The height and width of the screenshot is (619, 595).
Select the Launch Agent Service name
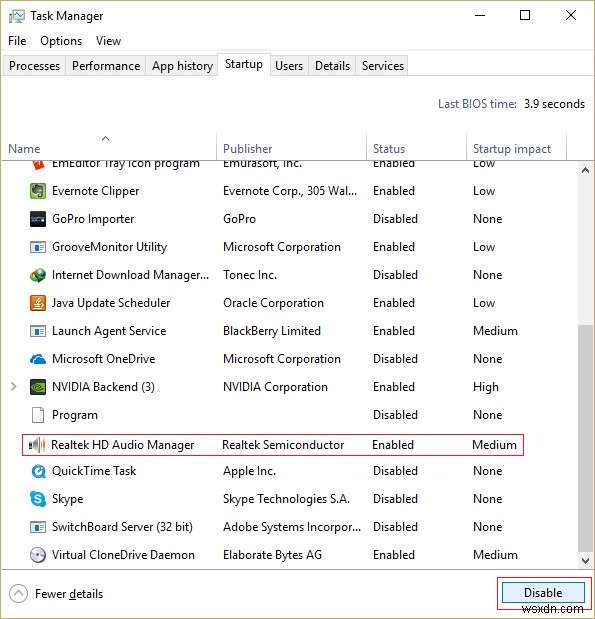pos(109,331)
